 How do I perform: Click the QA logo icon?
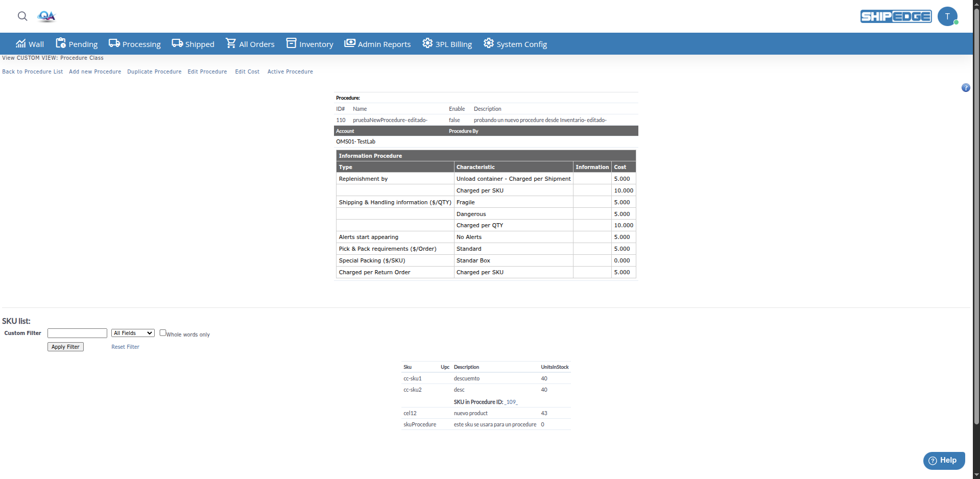tap(46, 16)
